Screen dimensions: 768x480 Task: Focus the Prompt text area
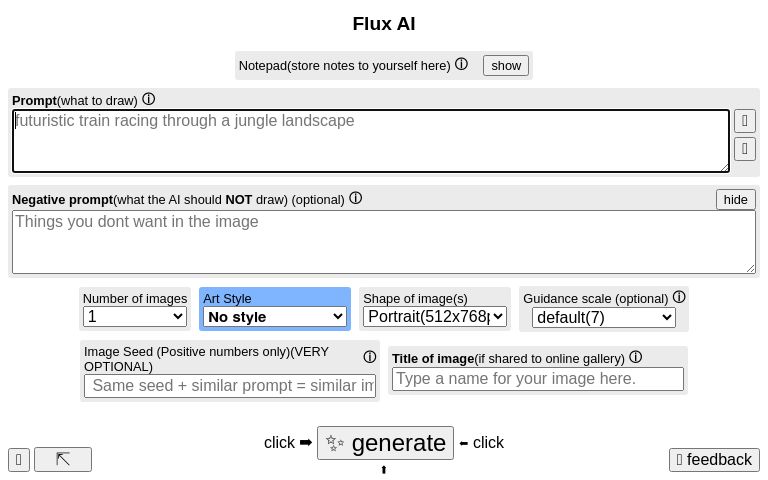[371, 141]
